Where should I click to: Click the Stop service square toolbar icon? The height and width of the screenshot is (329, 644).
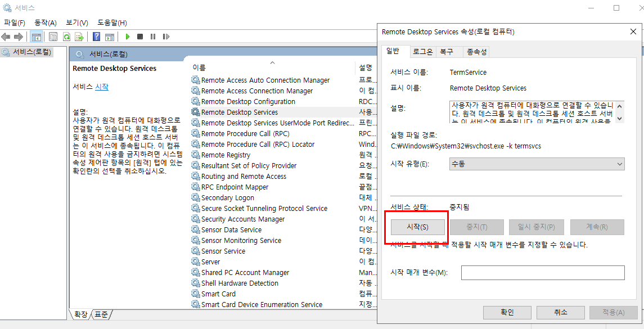pyautogui.click(x=140, y=37)
